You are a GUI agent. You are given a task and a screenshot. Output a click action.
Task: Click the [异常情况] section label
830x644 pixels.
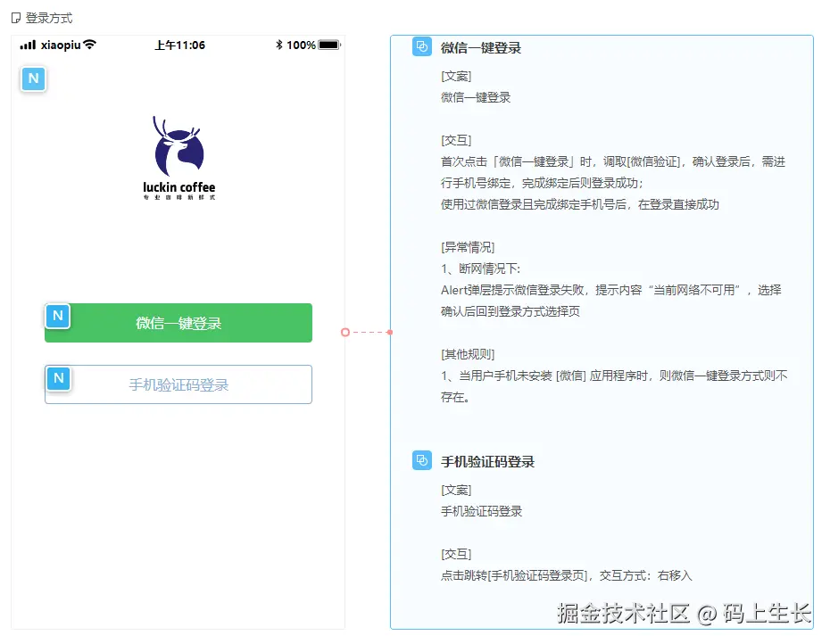pyautogui.click(x=468, y=247)
